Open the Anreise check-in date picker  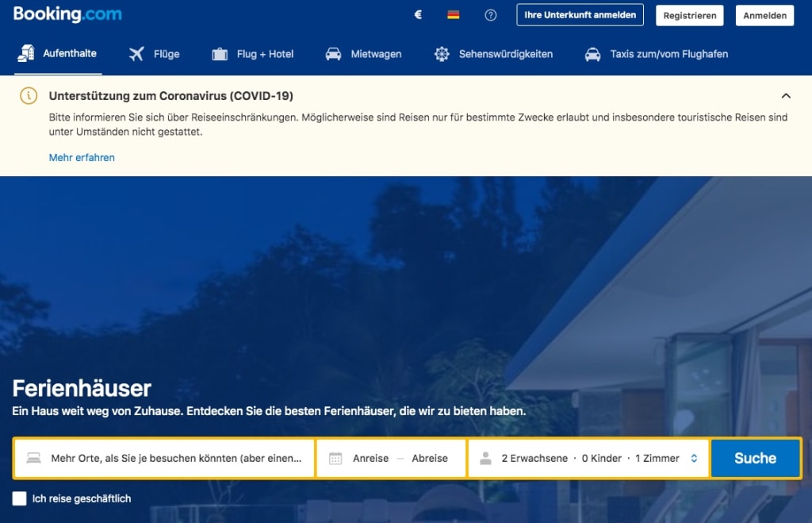[x=371, y=458]
